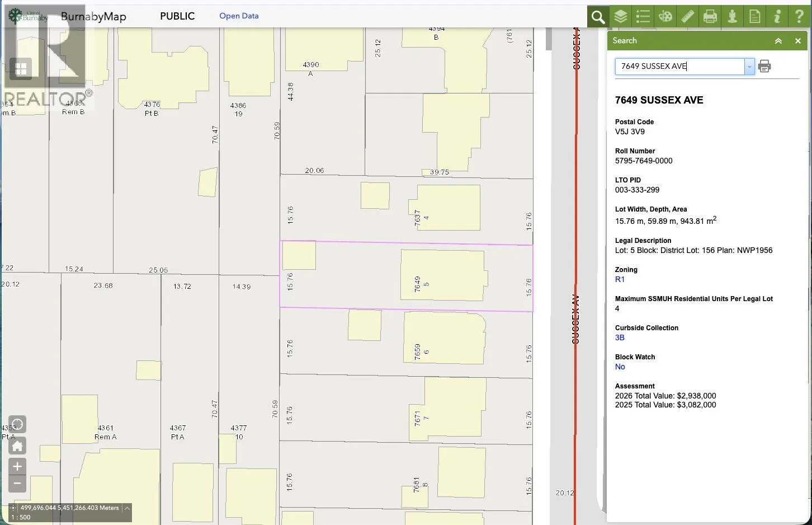812x525 pixels.
Task: Click the PUBLIC header label
Action: coord(177,16)
